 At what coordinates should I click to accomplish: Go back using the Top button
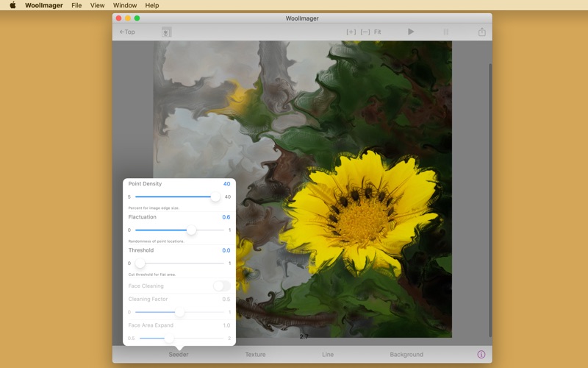(127, 32)
